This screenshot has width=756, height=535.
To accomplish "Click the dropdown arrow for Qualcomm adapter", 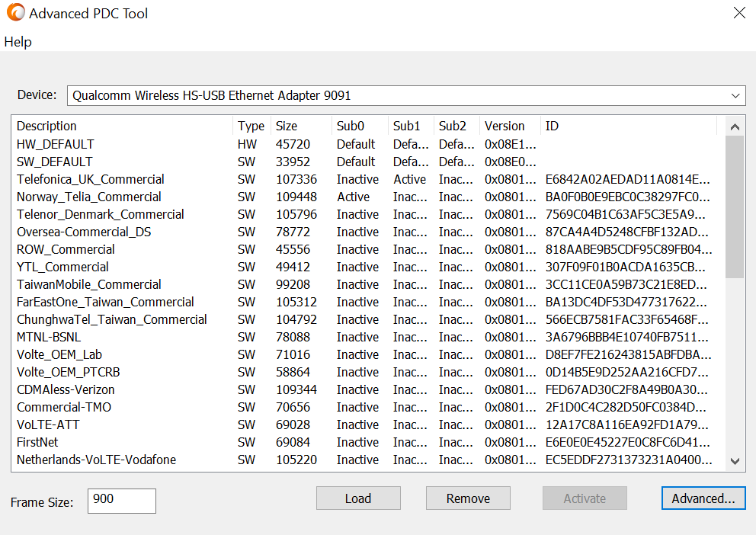I will [x=735, y=95].
